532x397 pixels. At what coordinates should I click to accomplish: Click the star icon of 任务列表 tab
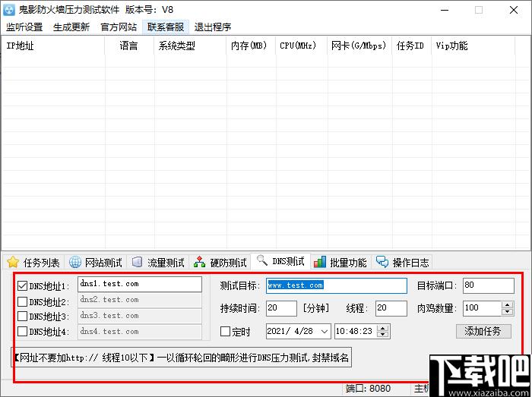pyautogui.click(x=13, y=262)
